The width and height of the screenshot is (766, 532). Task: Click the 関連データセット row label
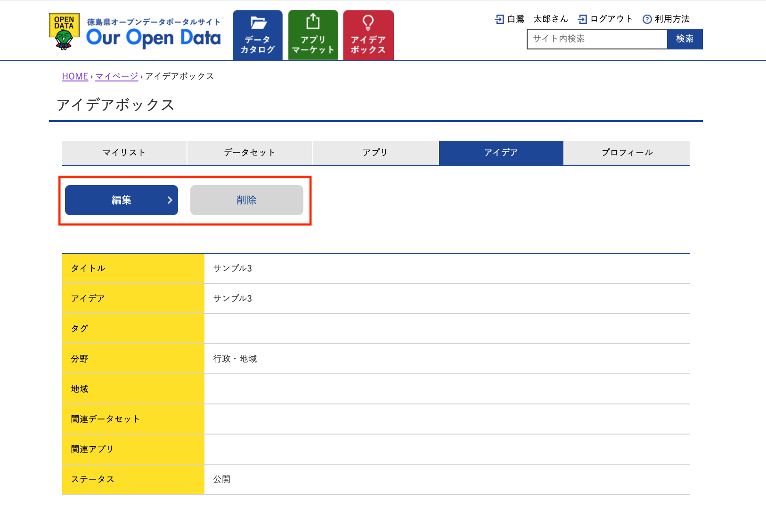[106, 419]
